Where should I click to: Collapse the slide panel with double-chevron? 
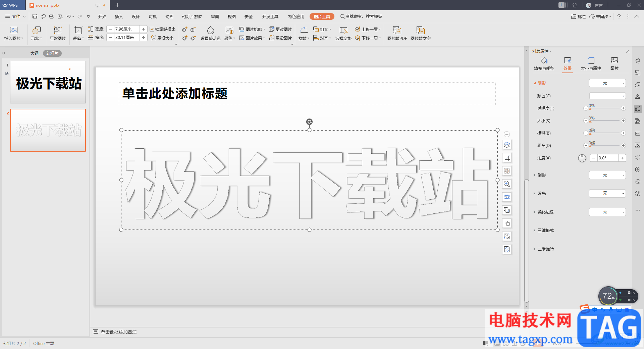pos(4,53)
